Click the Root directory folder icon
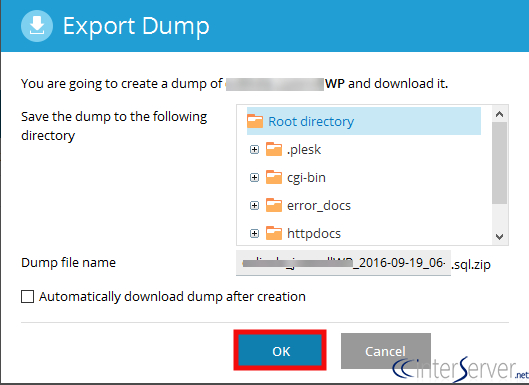Screen dimensions: 529x385 click(x=255, y=121)
